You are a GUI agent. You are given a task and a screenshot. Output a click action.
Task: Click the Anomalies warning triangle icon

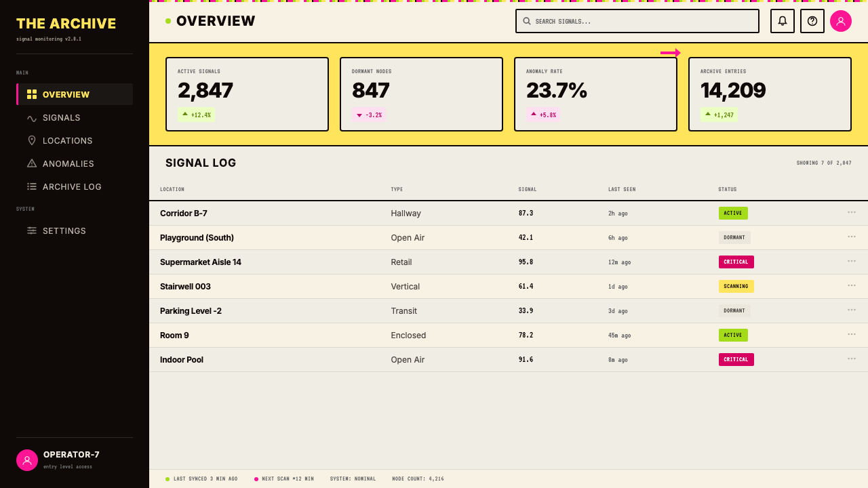tap(32, 163)
